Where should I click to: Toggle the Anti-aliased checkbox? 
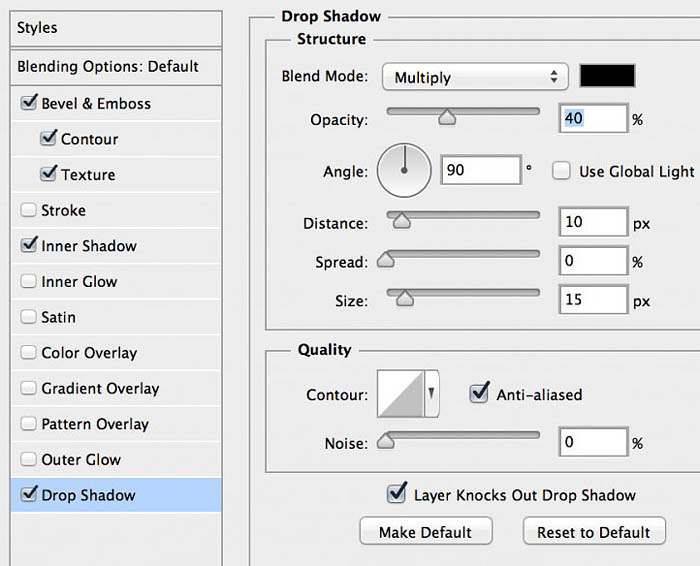479,393
